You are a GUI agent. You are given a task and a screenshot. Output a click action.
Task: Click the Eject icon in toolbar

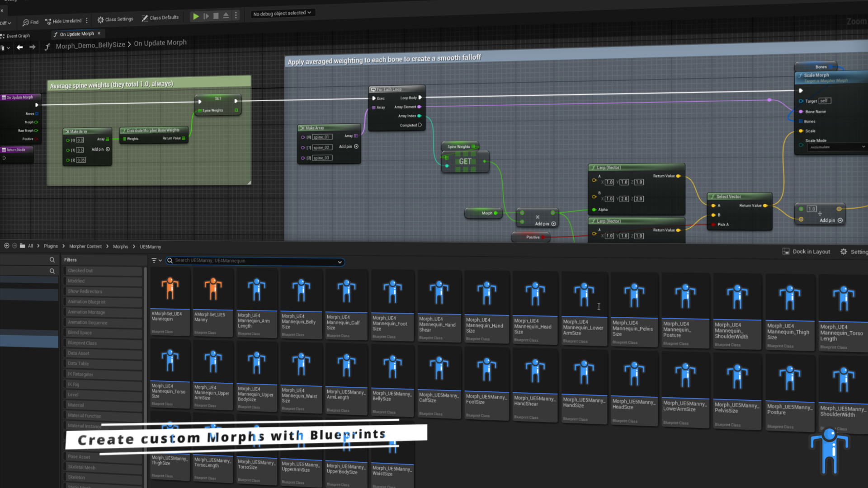click(226, 16)
